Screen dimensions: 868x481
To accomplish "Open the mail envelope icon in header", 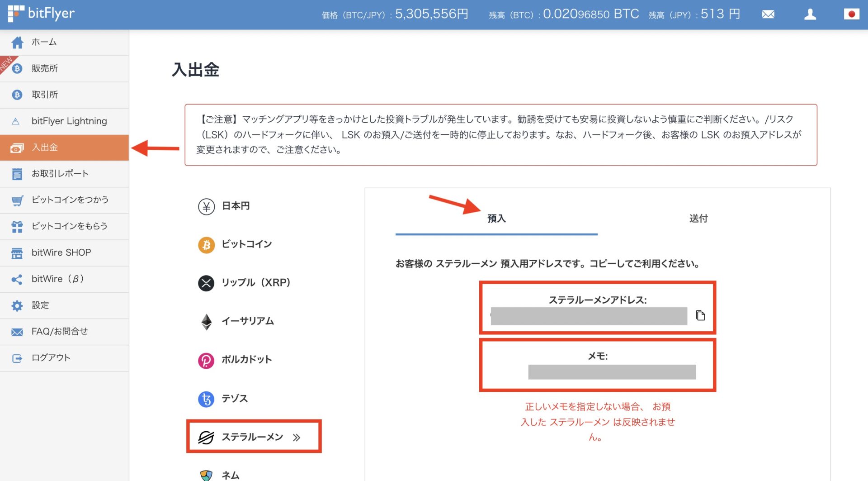I will pyautogui.click(x=768, y=14).
